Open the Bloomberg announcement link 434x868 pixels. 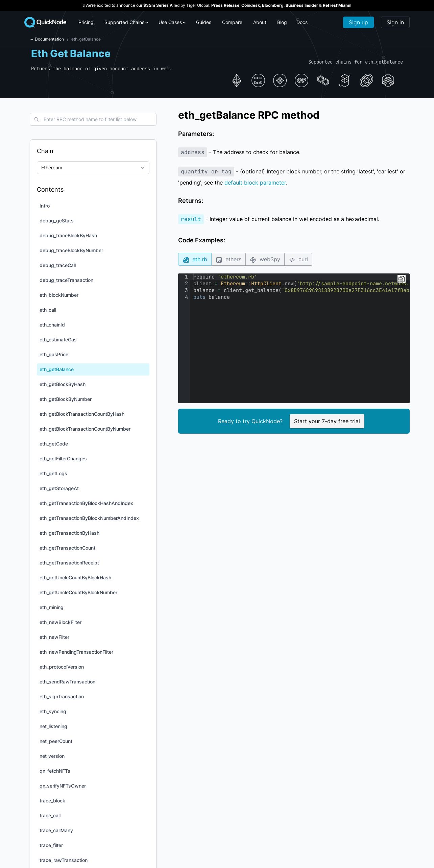tap(272, 5)
